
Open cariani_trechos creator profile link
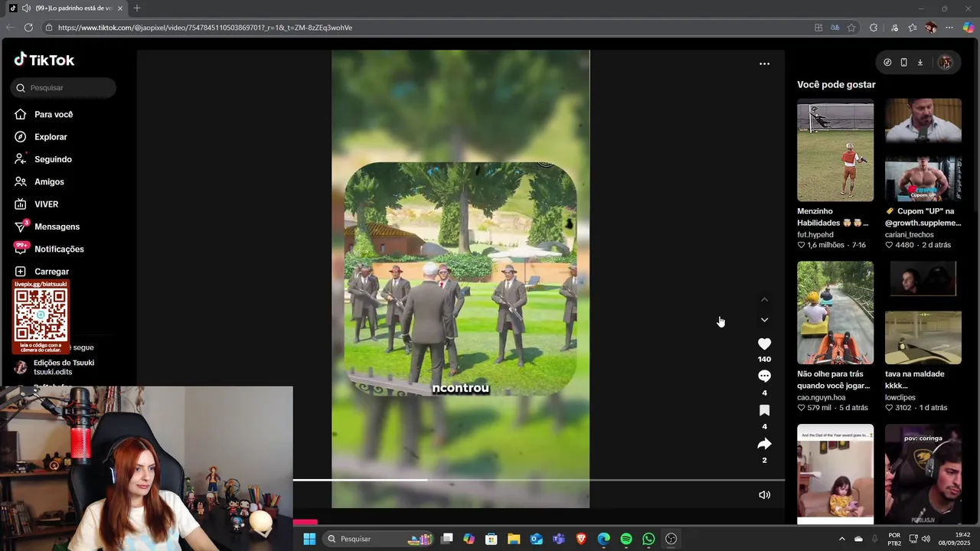pos(909,235)
